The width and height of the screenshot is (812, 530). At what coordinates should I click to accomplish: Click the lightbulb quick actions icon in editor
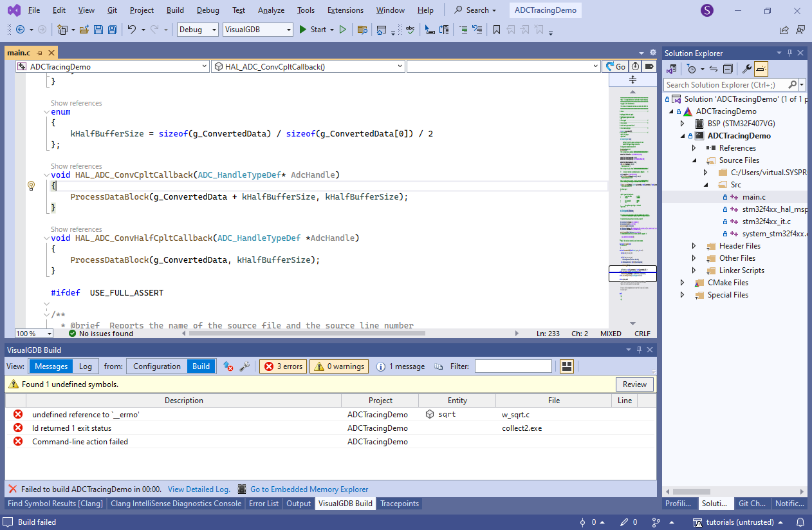point(30,186)
